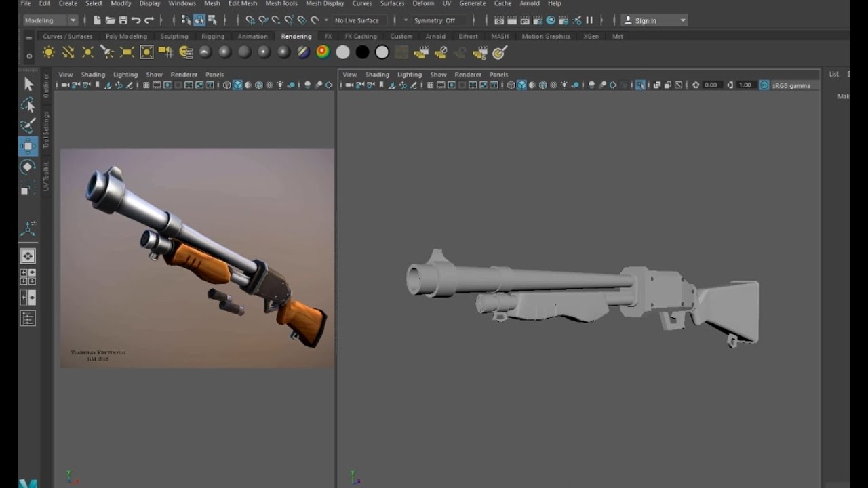Choose the Rotate tool in toolbox
Image resolution: width=868 pixels, height=488 pixels.
28,167
